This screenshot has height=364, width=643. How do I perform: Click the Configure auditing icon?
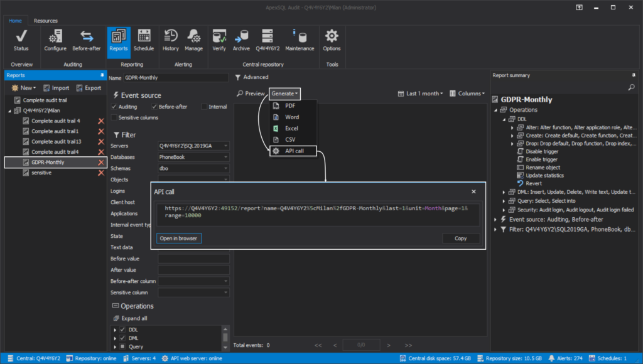(x=55, y=40)
